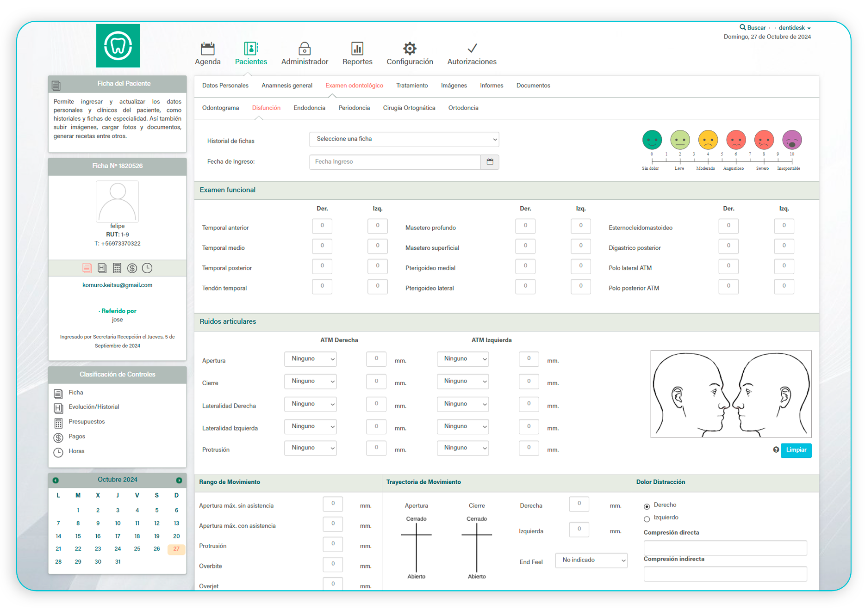
Task: Open the Agenda calendar icon
Action: 207,49
